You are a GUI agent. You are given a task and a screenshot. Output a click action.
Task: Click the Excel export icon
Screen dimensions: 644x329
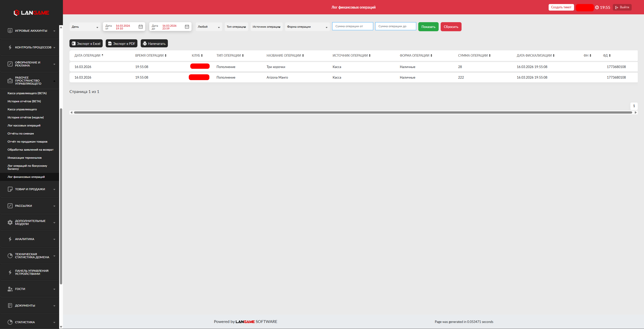tap(73, 44)
